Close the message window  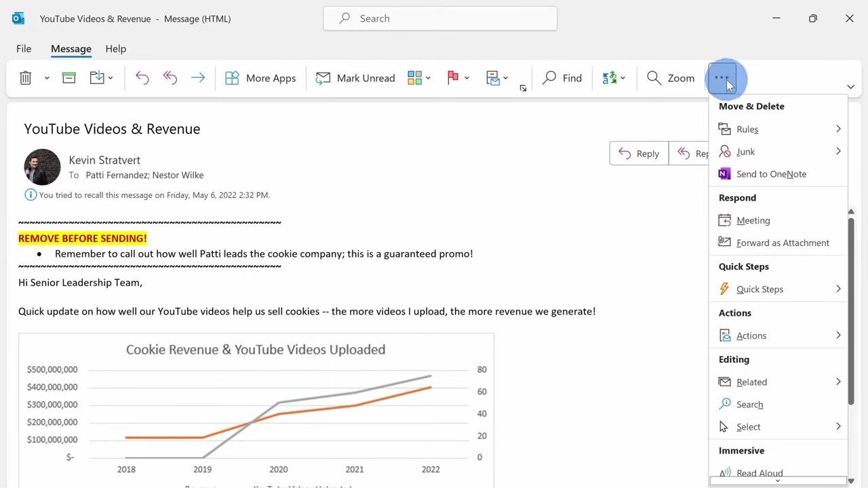click(849, 18)
